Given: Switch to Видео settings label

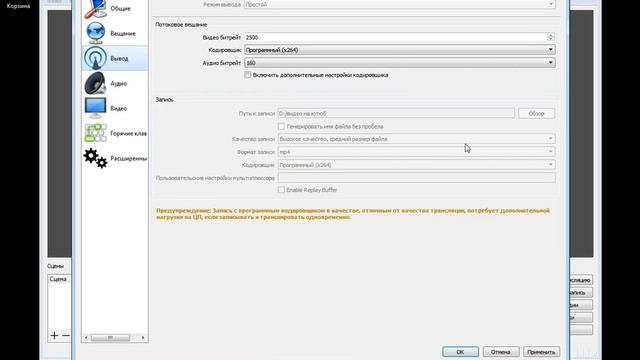Looking at the screenshot, I should click(119, 109).
